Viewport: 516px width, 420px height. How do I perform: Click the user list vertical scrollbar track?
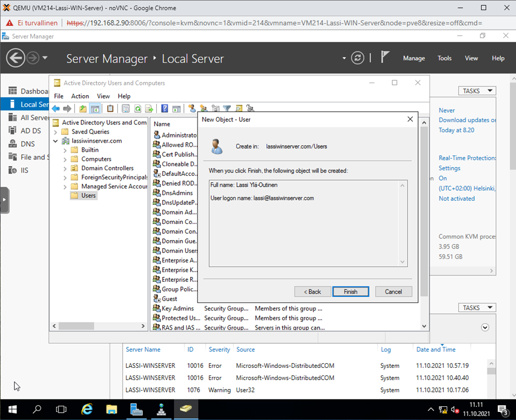[x=424, y=309]
